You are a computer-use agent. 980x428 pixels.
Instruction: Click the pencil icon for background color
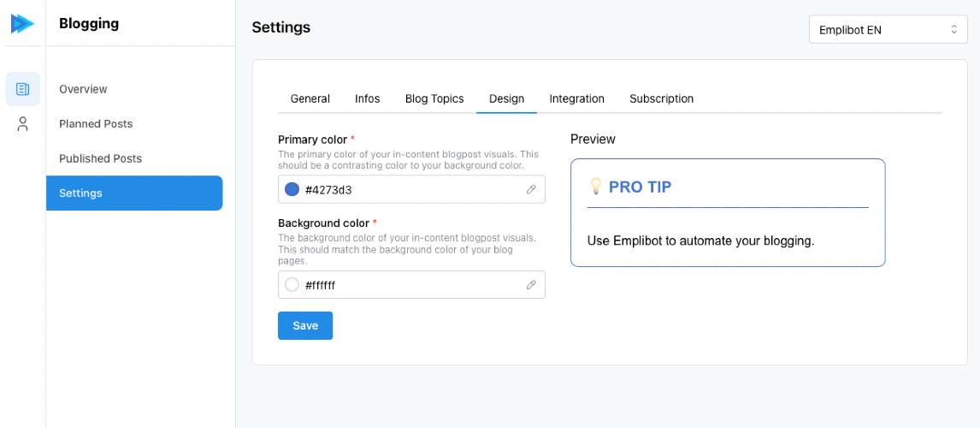click(x=531, y=285)
